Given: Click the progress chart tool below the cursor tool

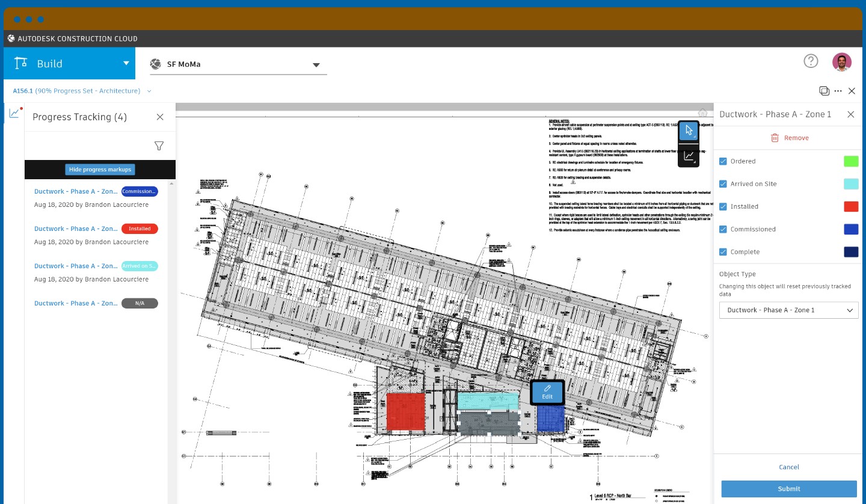Looking at the screenshot, I should point(689,156).
